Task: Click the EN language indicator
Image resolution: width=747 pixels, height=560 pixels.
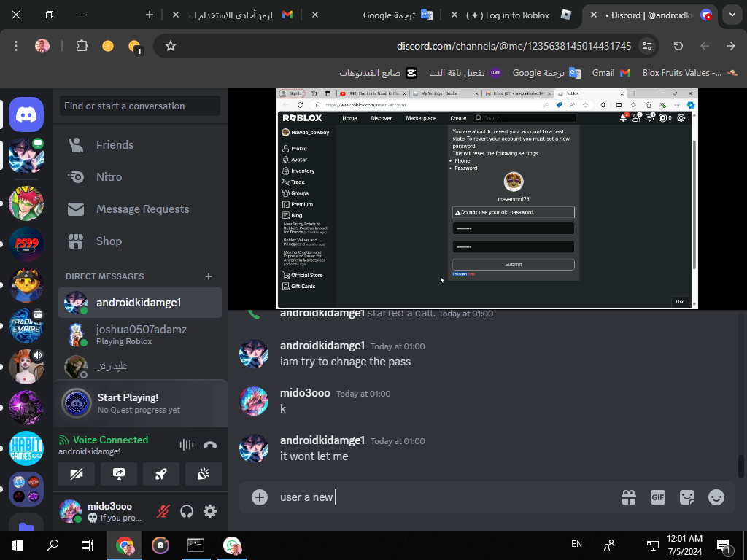Action: [576, 544]
